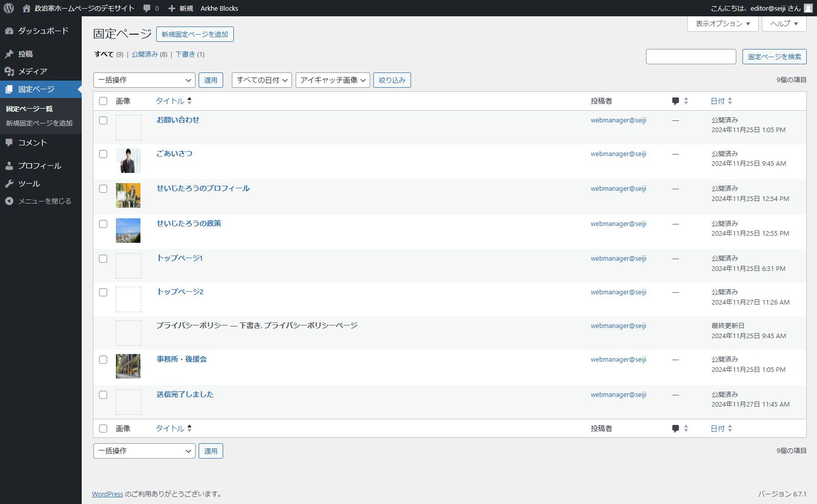The width and height of the screenshot is (817, 504).
Task: Click the comments column icon in table footer
Action: click(x=676, y=429)
